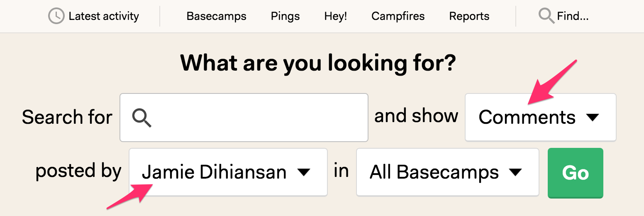Open the Comments type dropdown
Screen dimensions: 644x216
click(540, 117)
